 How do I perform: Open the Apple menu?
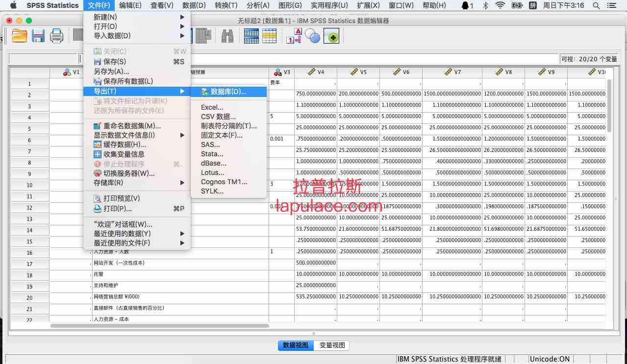coord(13,5)
